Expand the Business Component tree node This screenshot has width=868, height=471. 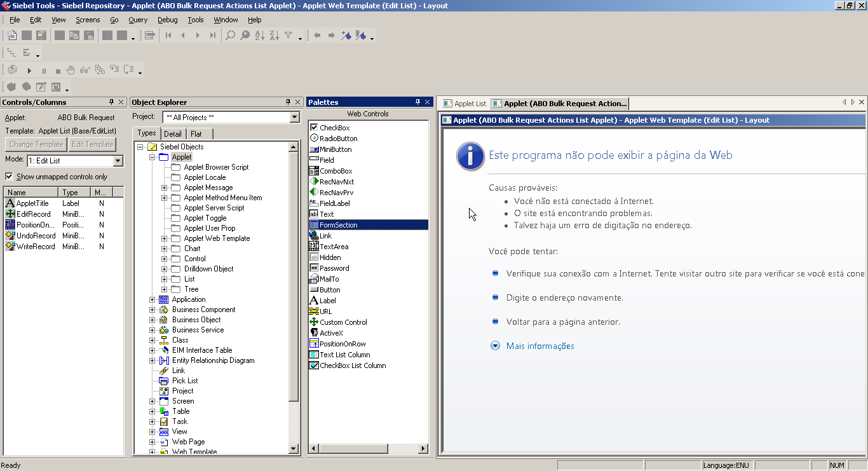pos(153,310)
